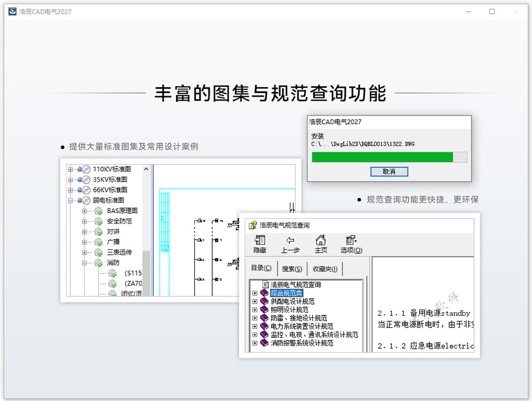Expand the 电力系统装置设计规范 node
The height and width of the screenshot is (401, 532).
point(255,327)
